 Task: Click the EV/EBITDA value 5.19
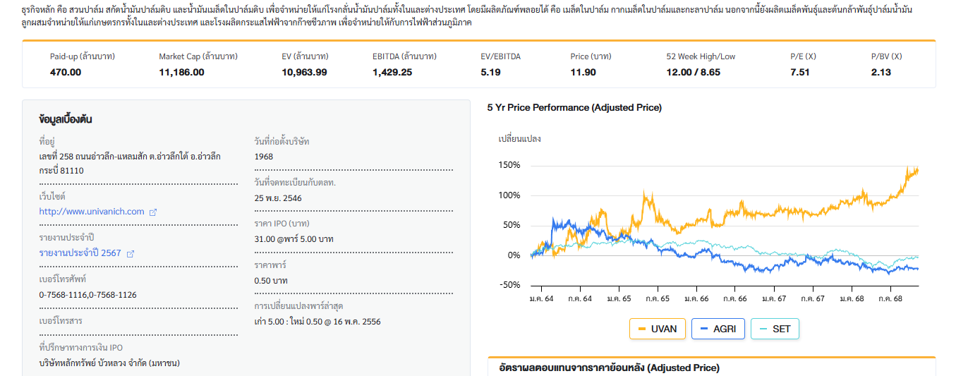pos(490,72)
